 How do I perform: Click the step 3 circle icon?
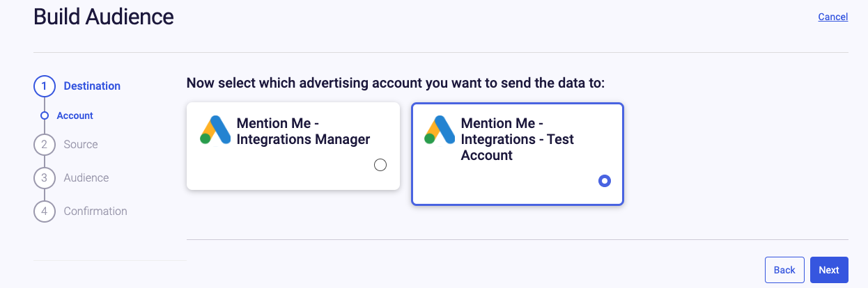(x=44, y=178)
